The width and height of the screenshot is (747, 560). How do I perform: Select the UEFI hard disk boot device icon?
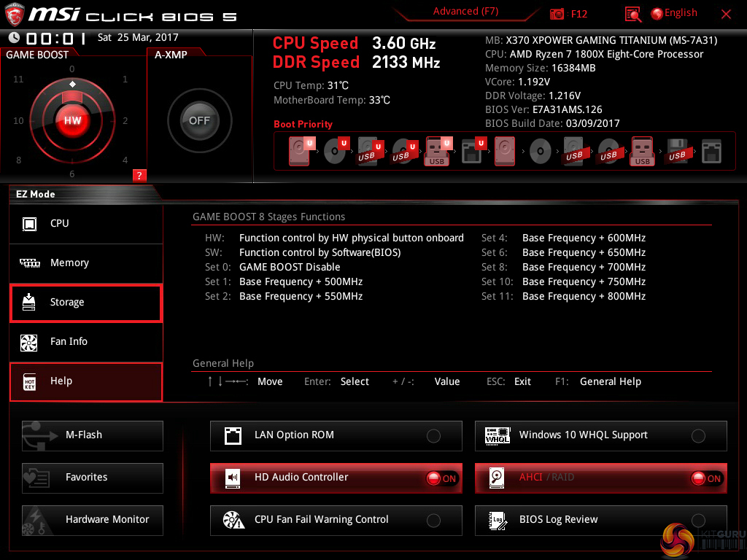click(301, 151)
